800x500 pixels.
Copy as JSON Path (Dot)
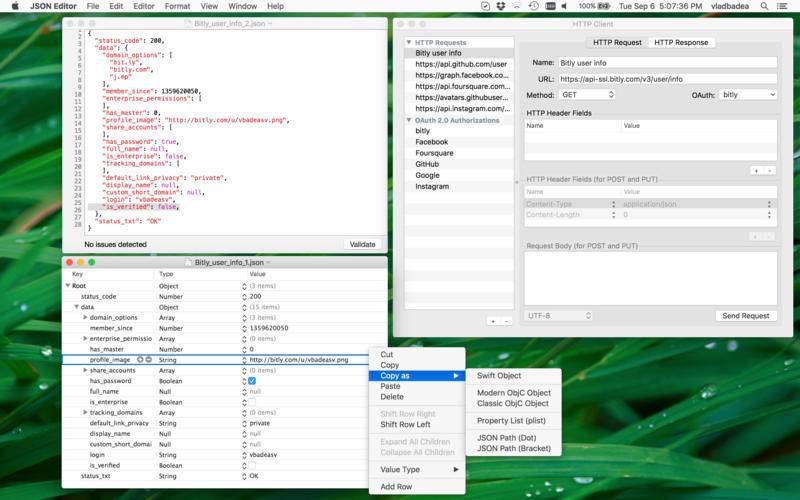(506, 438)
